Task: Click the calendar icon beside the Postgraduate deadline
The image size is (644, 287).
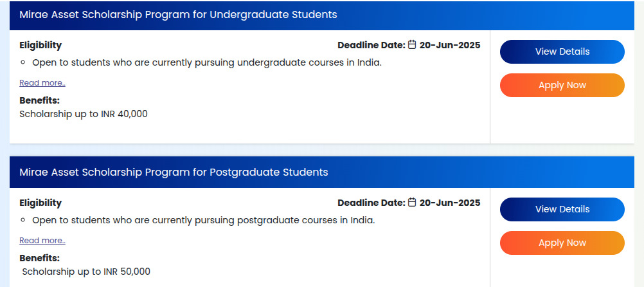Action: pos(413,202)
